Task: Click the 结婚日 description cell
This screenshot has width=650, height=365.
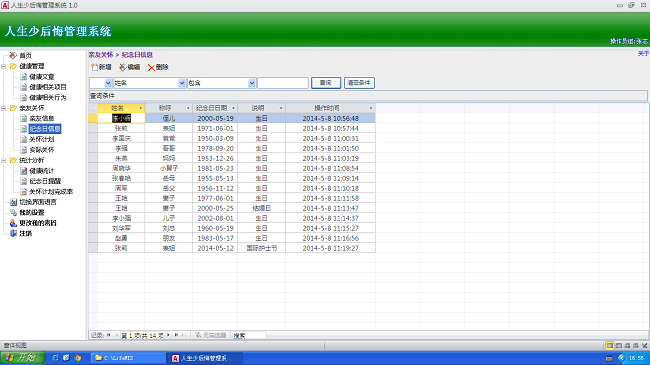Action: tap(262, 208)
